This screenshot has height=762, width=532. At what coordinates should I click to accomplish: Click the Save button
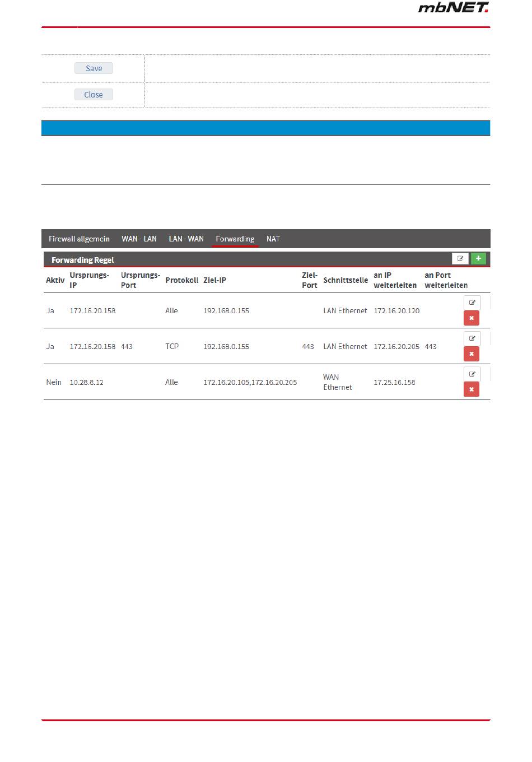94,68
